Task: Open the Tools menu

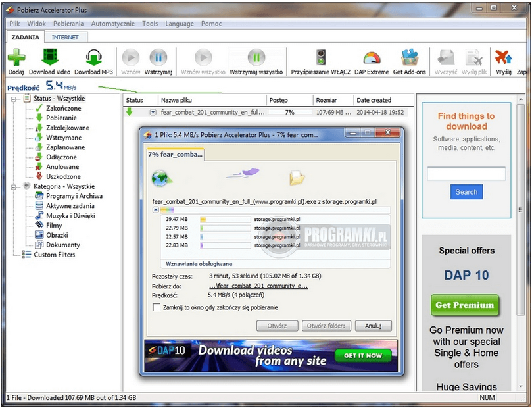Action: click(x=150, y=24)
